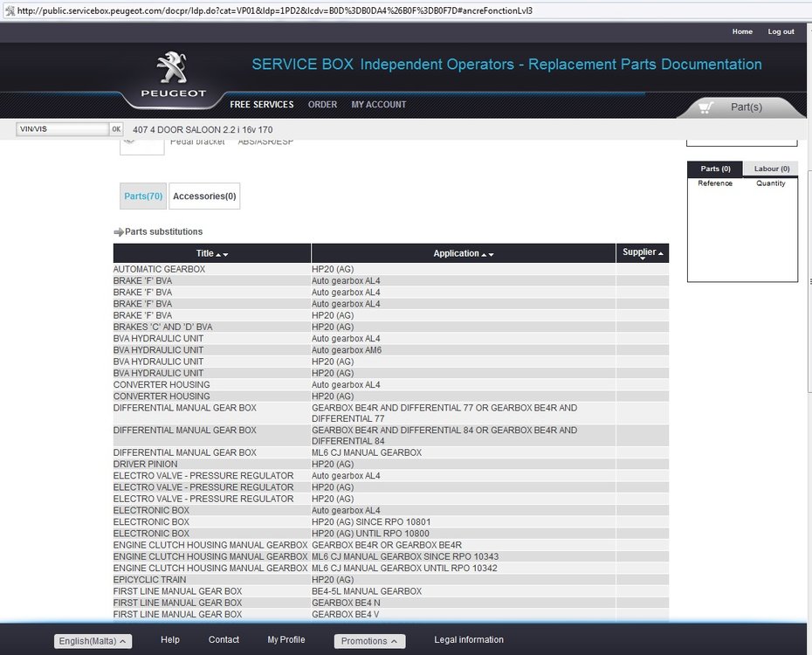
Task: Focus the VIN/VIS input field
Action: (63, 129)
